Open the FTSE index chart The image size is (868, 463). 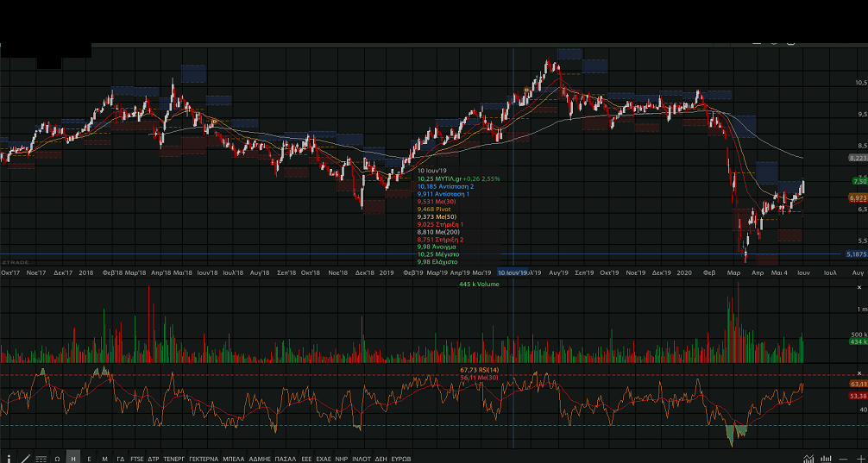pyautogui.click(x=137, y=458)
